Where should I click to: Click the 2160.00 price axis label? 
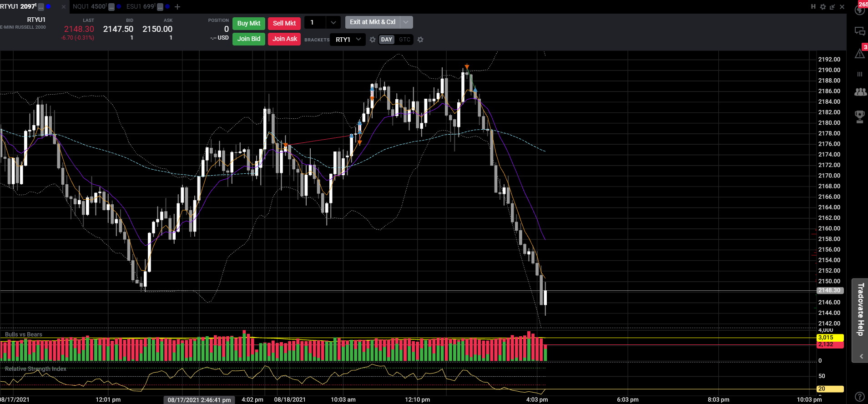pos(829,228)
